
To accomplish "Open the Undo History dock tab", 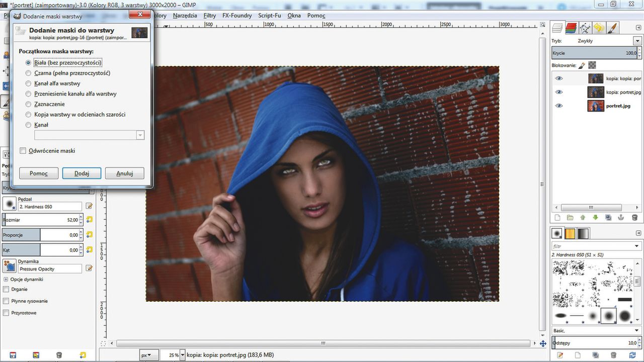I will (x=598, y=28).
